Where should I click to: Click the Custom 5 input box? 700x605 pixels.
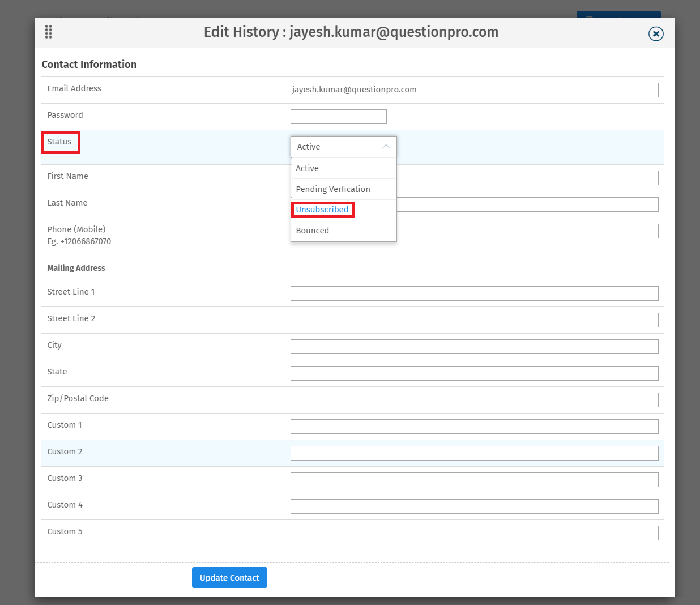pyautogui.click(x=474, y=532)
